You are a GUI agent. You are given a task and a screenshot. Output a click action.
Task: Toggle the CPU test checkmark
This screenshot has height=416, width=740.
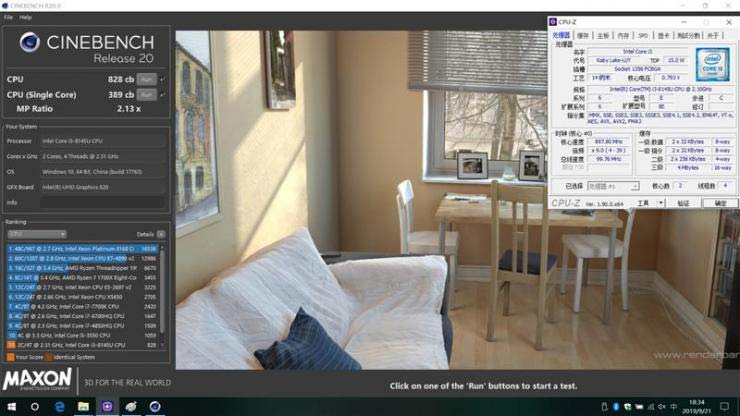162,79
